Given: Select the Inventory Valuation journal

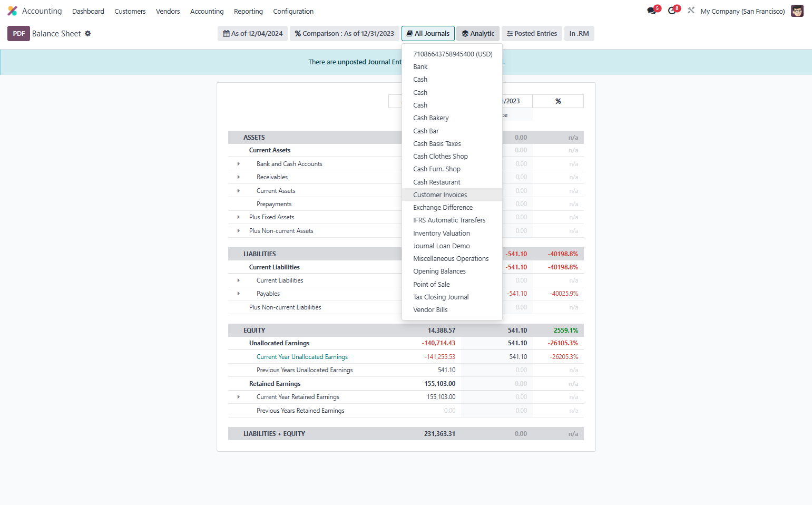Looking at the screenshot, I should pyautogui.click(x=452, y=233).
